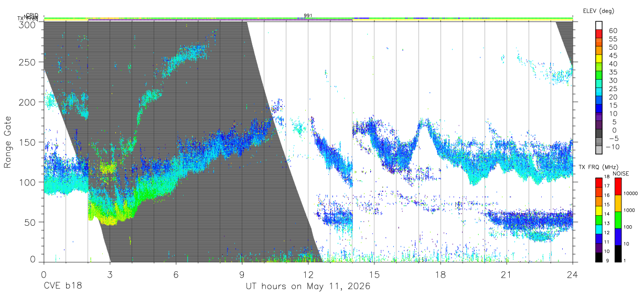Click the black 9–10 swatch in TX FRQ bar
The image size is (644, 297).
[599, 256]
